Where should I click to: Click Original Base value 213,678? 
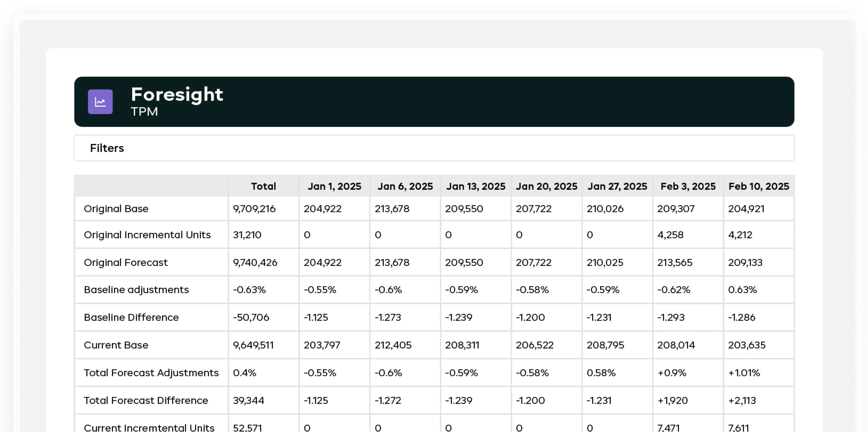tap(392, 209)
